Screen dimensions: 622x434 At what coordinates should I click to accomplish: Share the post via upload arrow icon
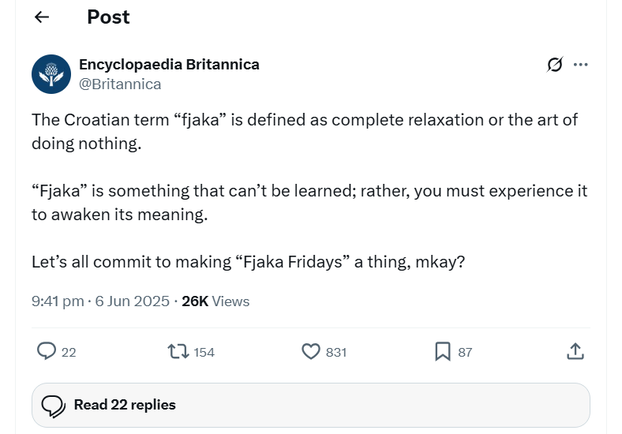(575, 351)
